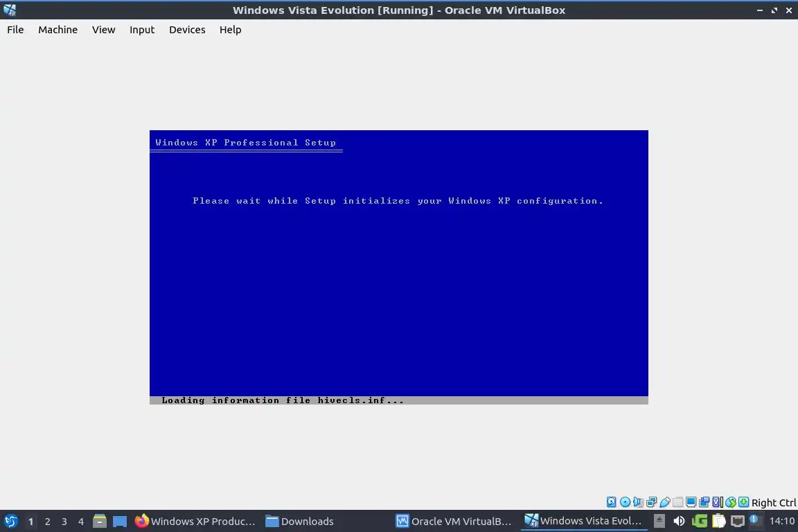Click the 'Windows XP Professional Setup' heading
Screen dimensions: 798x532
(245, 143)
